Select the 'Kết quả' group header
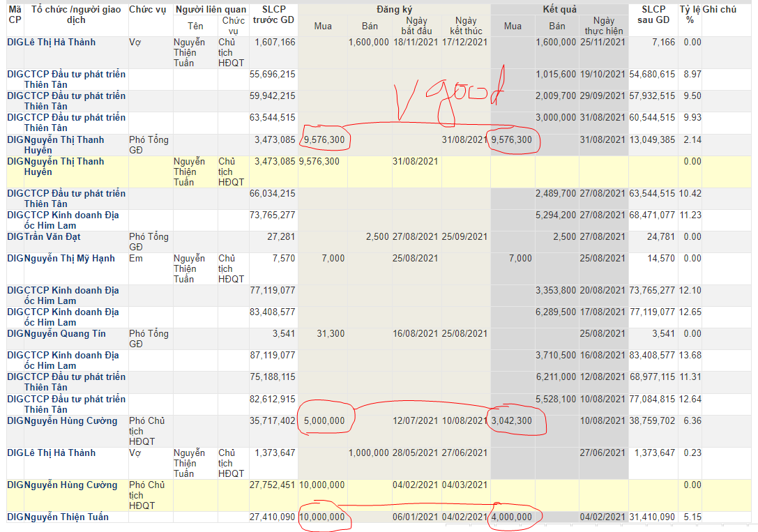Image resolution: width=758 pixels, height=532 pixels. (560, 9)
